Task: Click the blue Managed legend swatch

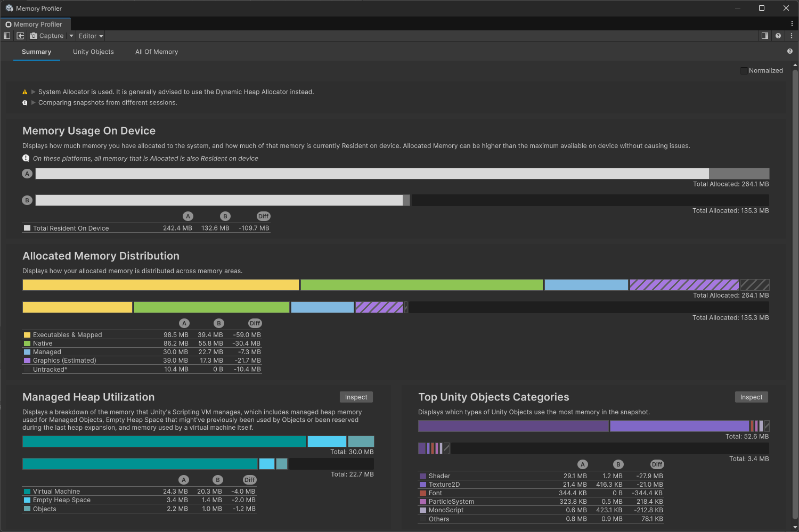Action: pyautogui.click(x=27, y=352)
